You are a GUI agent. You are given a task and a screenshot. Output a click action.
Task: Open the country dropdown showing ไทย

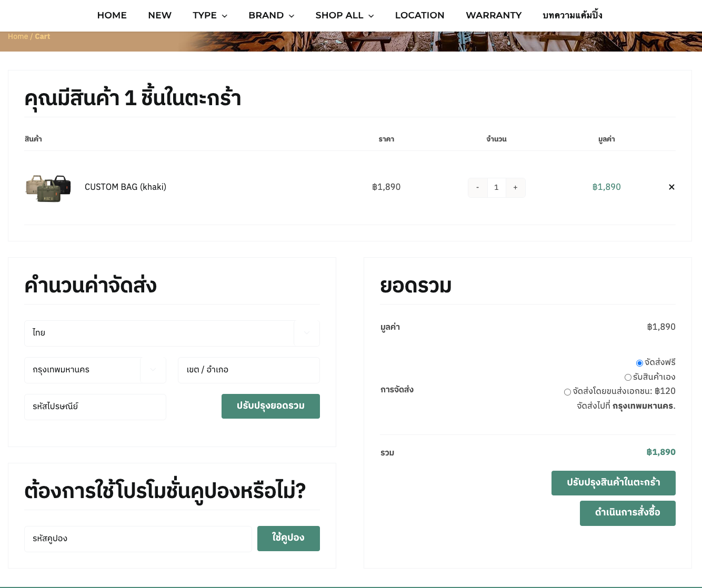pyautogui.click(x=172, y=333)
